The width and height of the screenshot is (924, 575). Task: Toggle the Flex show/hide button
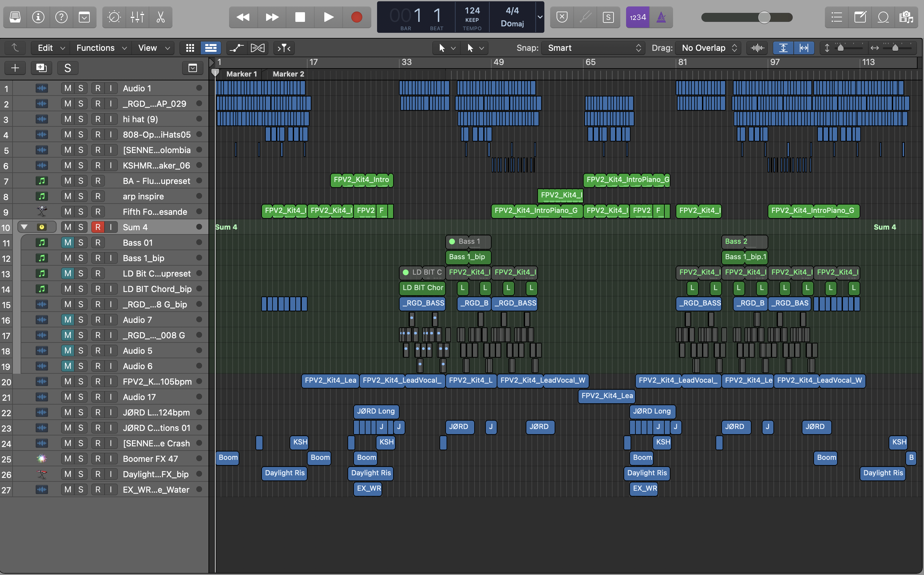click(x=257, y=48)
